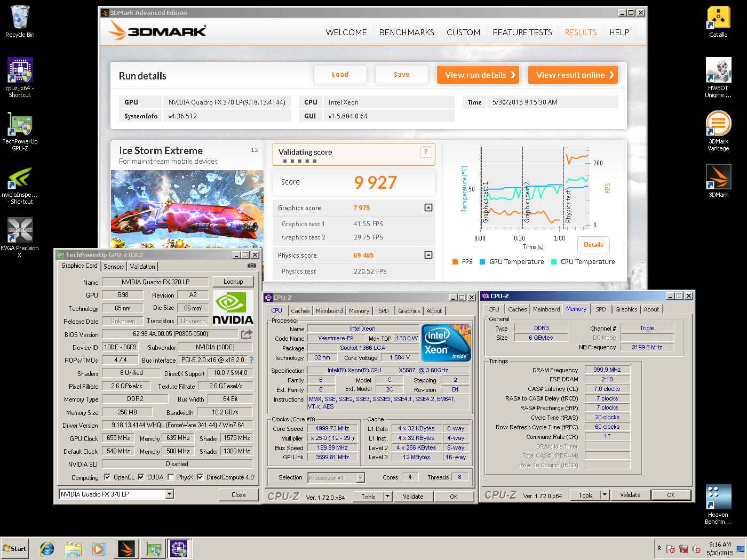Click the Intel Xeon logo in CPU-Z

point(446,342)
